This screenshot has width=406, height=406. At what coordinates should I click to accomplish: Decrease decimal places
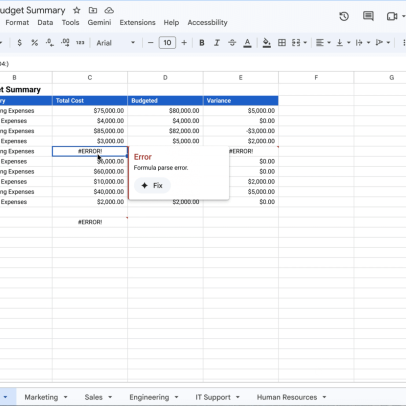50,43
